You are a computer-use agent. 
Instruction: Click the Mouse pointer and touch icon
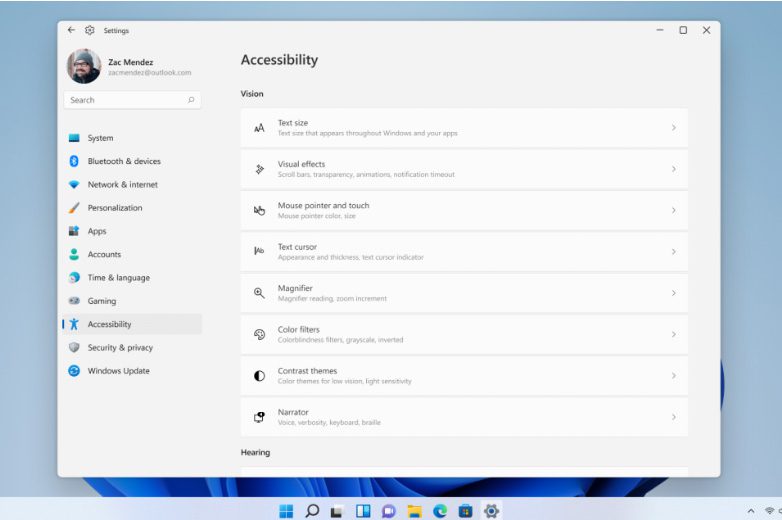click(x=259, y=210)
